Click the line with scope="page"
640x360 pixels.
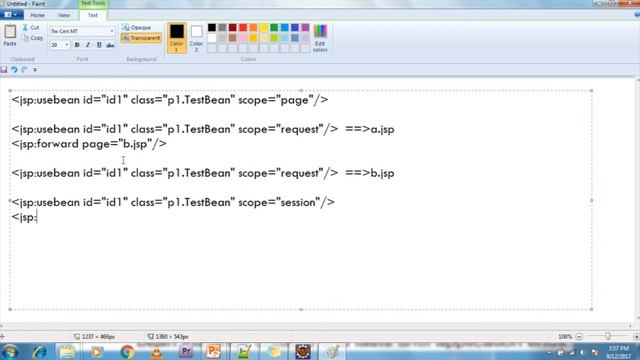(x=170, y=100)
